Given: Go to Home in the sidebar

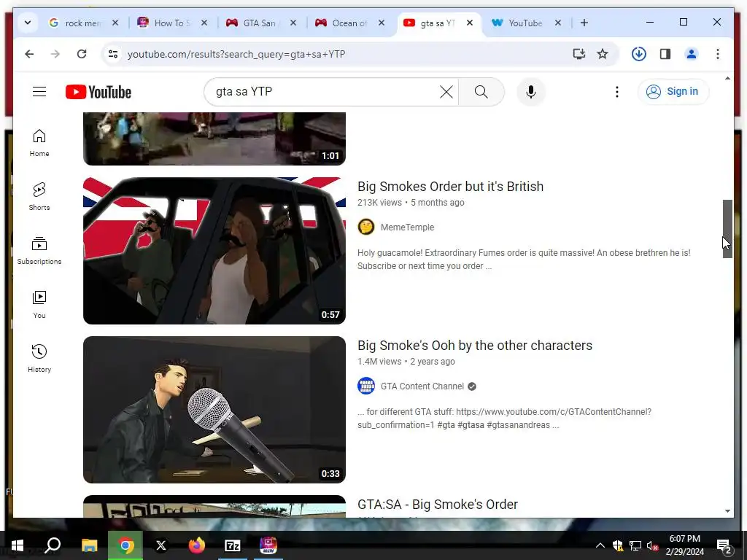Looking at the screenshot, I should [x=39, y=143].
